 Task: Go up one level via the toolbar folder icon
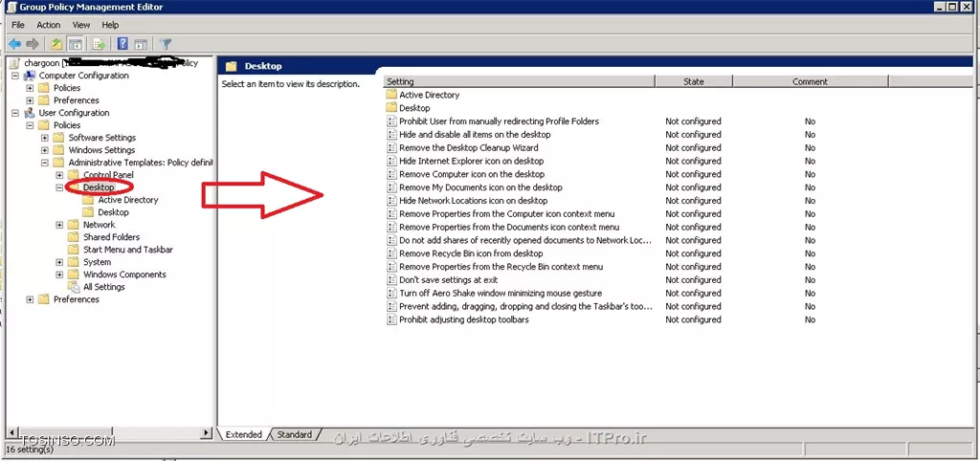[56, 44]
